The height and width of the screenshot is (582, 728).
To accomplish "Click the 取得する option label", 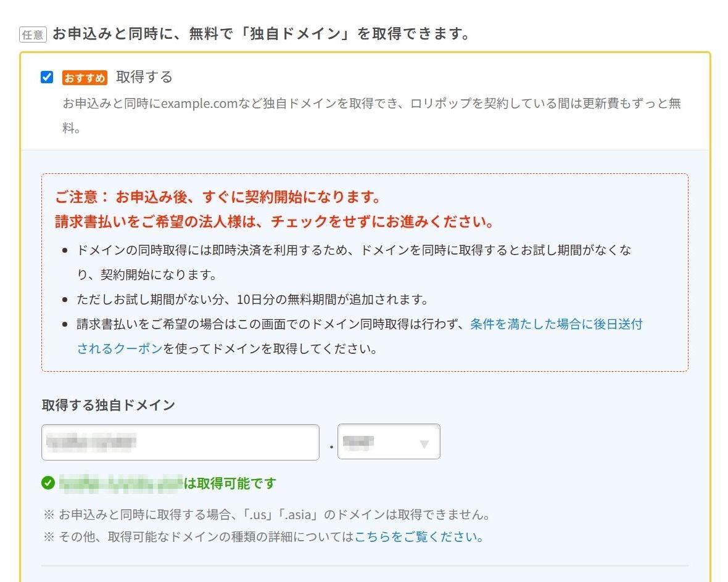I will pos(144,77).
